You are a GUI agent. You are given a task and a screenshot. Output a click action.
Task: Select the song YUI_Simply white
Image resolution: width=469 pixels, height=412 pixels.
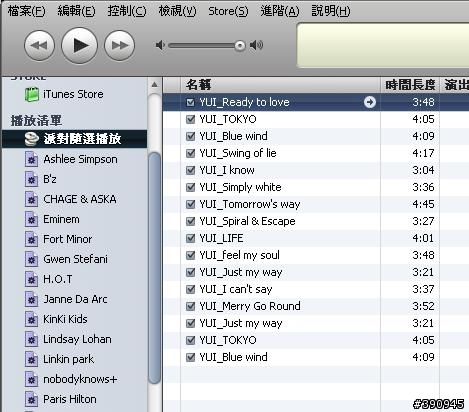[x=240, y=187]
